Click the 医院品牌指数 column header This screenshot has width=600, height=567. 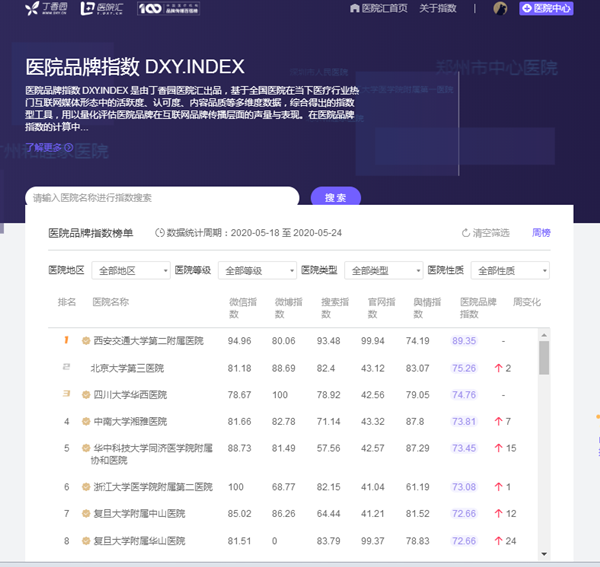pos(478,308)
